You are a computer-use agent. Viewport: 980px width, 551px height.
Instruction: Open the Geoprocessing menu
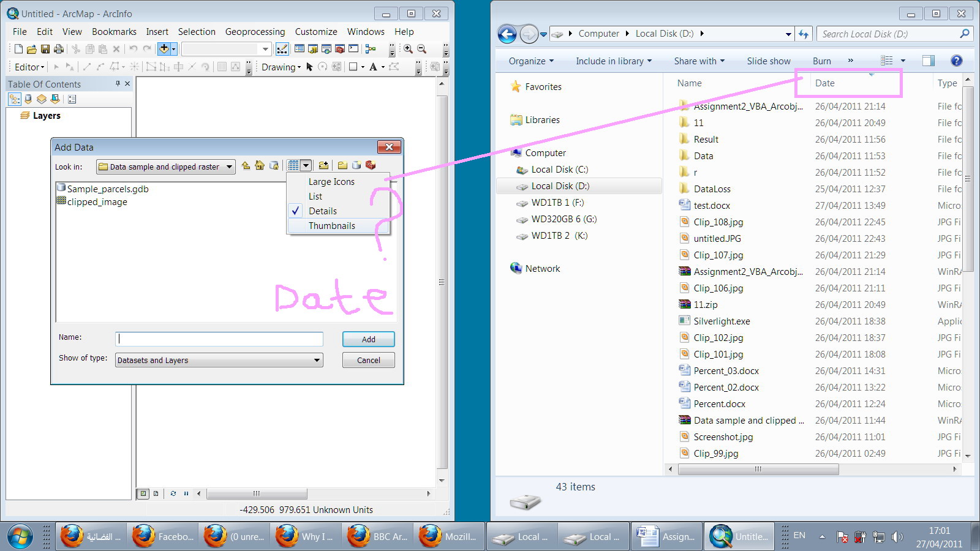pos(255,31)
